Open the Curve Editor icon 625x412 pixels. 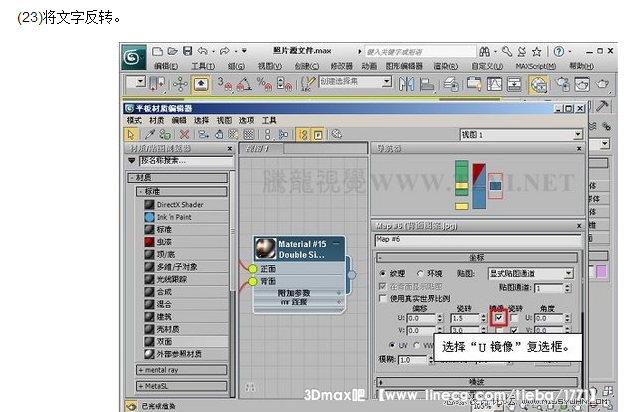coord(494,84)
